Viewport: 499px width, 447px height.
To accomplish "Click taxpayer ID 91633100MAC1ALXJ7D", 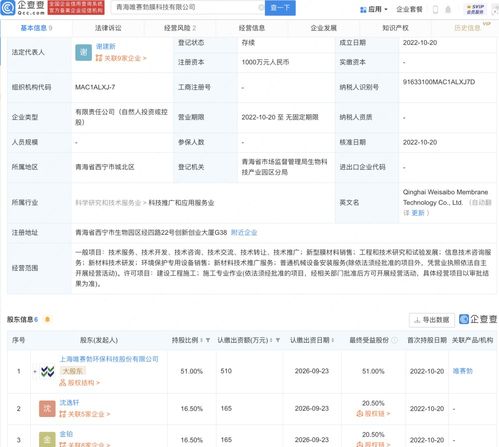I will coord(439,82).
